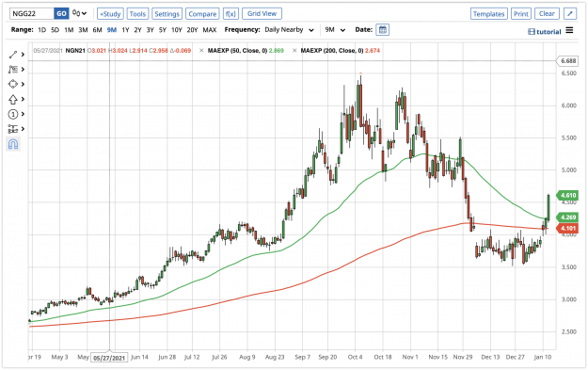Expand the arrow marker options chevron
The image size is (588, 370).
[23, 99]
